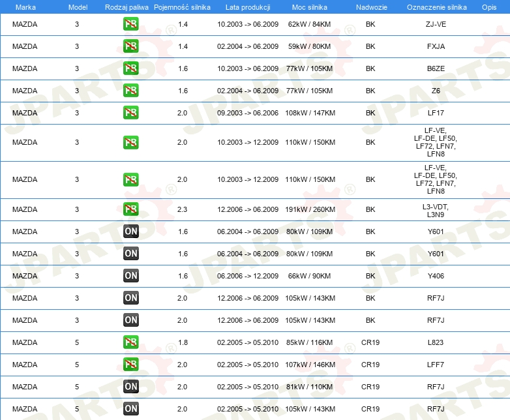Screen dimensions: 510x420
Task: Select engine code FXJA
Action: click(436, 46)
